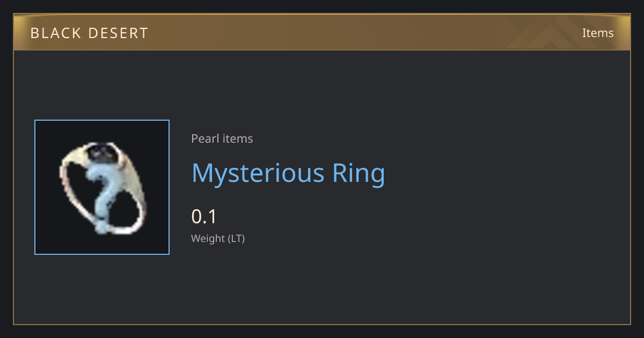Click the word items after Pearl
The height and width of the screenshot is (338, 644).
pyautogui.click(x=238, y=139)
